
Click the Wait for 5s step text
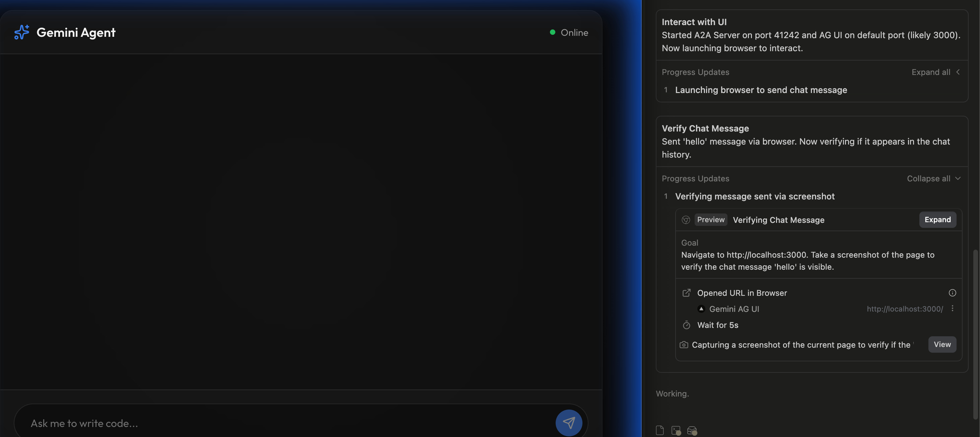click(x=717, y=325)
